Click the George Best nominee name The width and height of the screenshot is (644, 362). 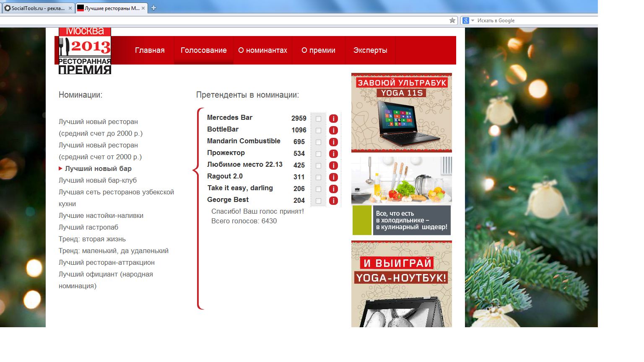[x=228, y=200]
